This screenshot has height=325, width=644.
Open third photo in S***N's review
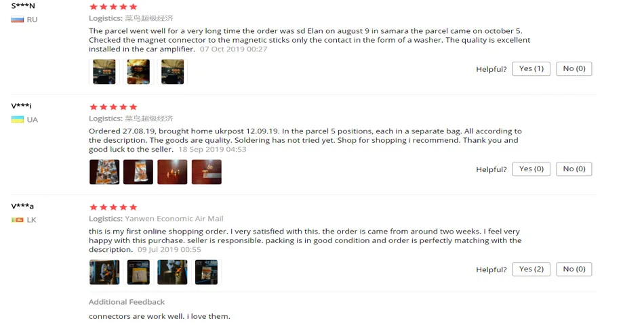[x=172, y=72]
